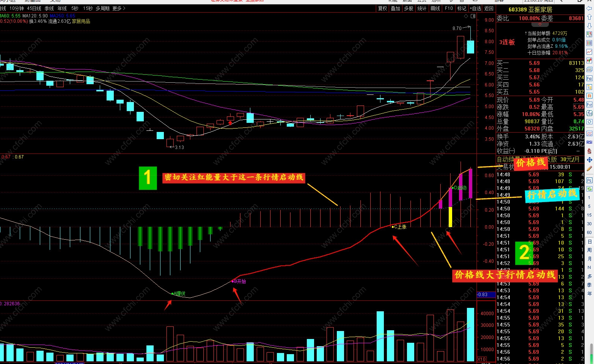Click the 标记 mark button
Viewport: 594px width, 364px height.
(462, 8)
